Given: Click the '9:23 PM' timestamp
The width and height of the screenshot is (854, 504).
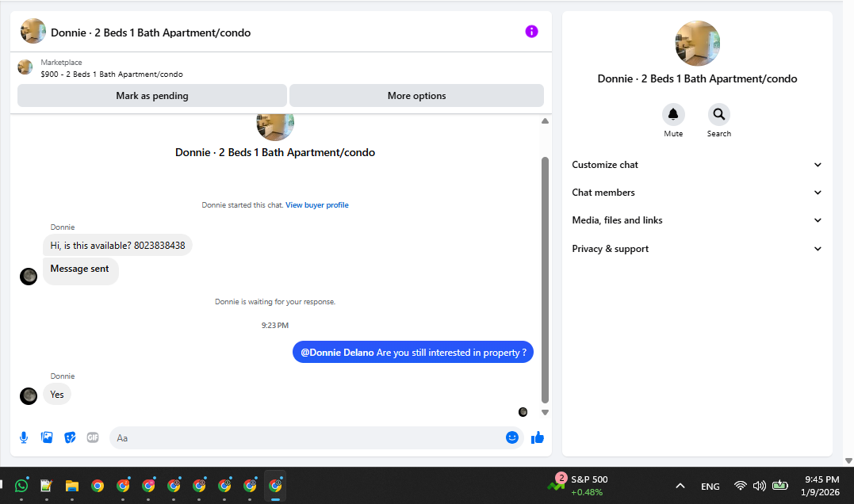Looking at the screenshot, I should 275,326.
